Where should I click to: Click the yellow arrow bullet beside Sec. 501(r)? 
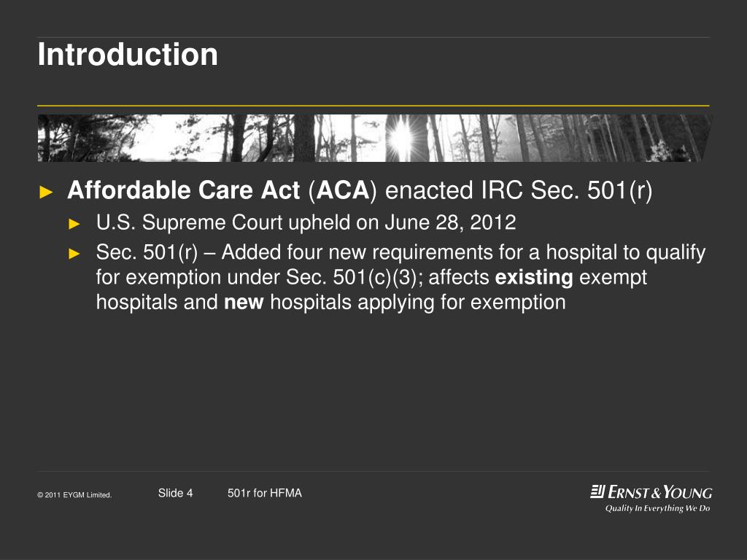[x=74, y=253]
